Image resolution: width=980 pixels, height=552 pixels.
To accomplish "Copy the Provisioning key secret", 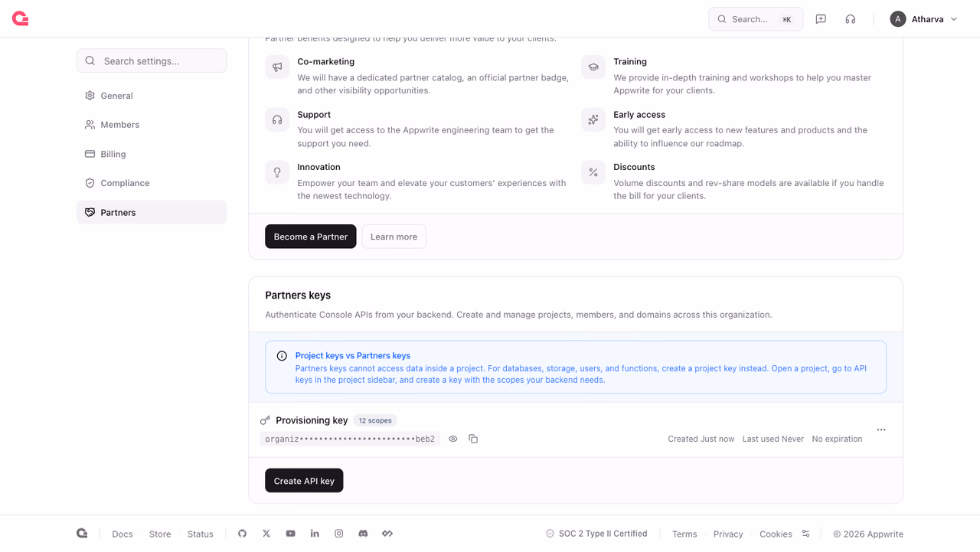I will click(x=473, y=439).
